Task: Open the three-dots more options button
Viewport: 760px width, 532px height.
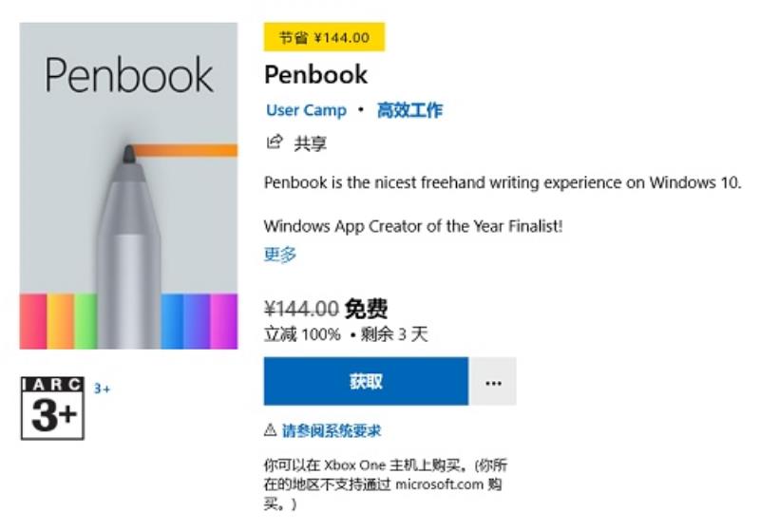Action: tap(493, 381)
